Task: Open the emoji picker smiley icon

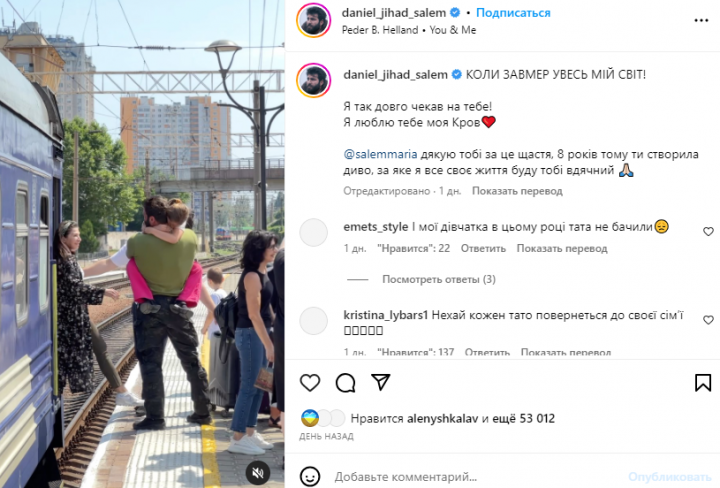Action: pyautogui.click(x=310, y=477)
